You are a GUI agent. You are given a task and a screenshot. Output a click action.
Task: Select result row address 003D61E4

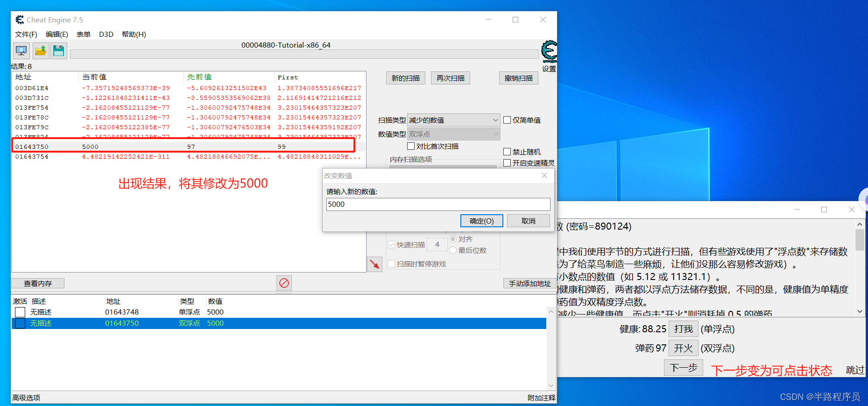[x=188, y=88]
